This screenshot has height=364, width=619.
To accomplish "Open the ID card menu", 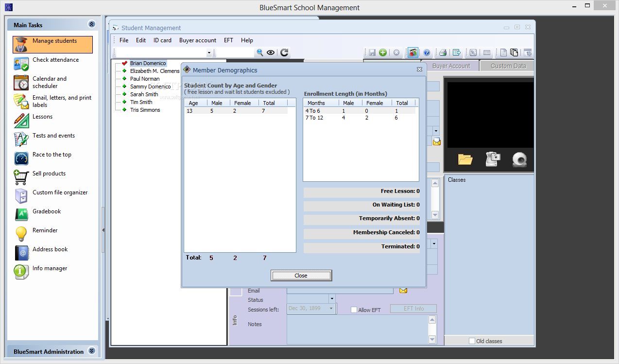I will click(162, 40).
